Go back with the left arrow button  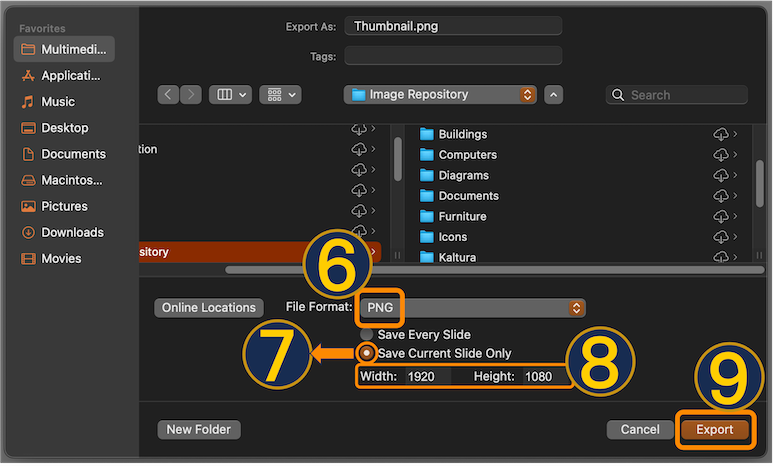[x=168, y=95]
